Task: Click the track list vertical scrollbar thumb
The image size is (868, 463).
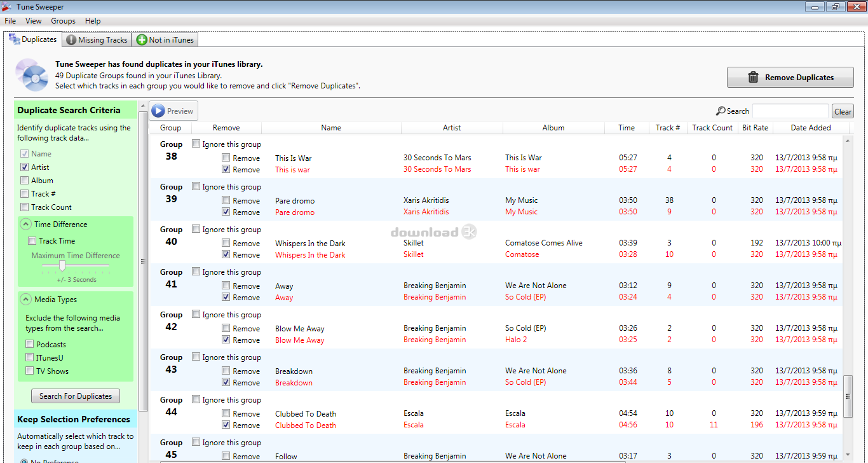Action: tap(848, 396)
